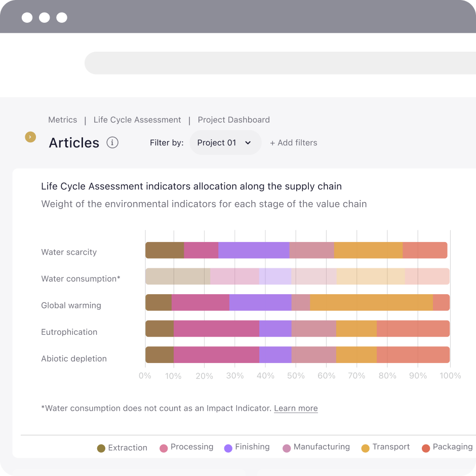476x476 pixels.
Task: Toggle the Manufacturing legend item
Action: click(x=316, y=447)
